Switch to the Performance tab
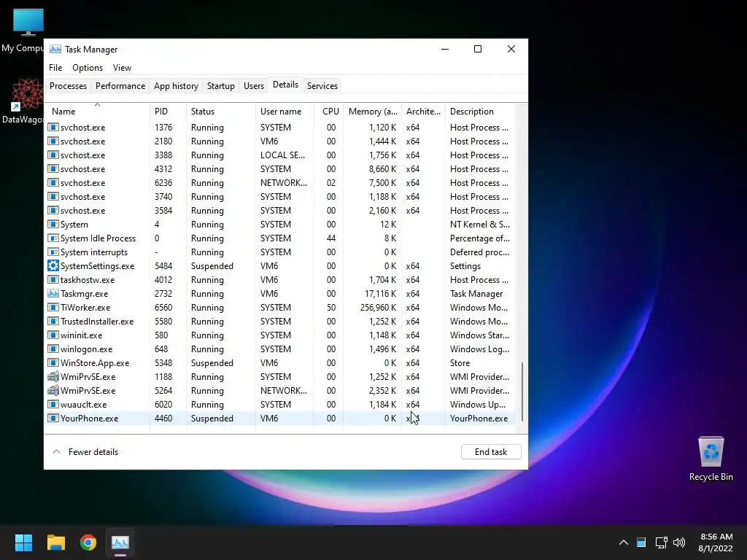The image size is (747, 560). pyautogui.click(x=120, y=86)
